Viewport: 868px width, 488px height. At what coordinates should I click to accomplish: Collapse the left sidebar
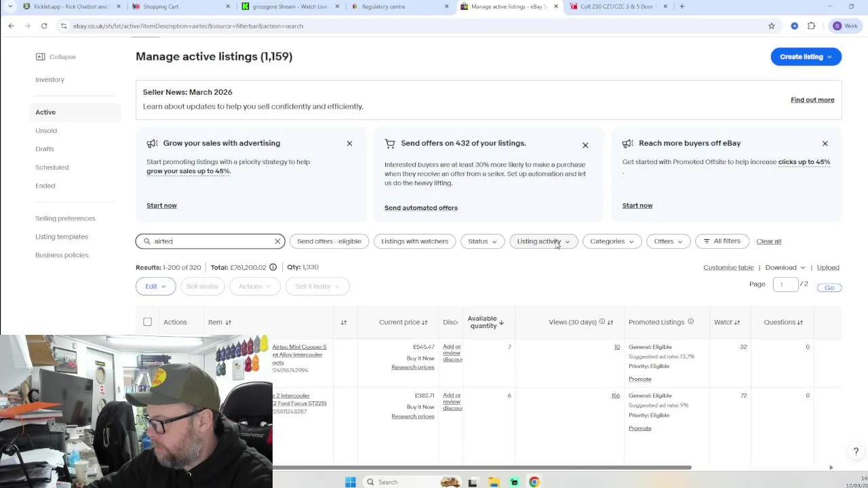click(56, 57)
